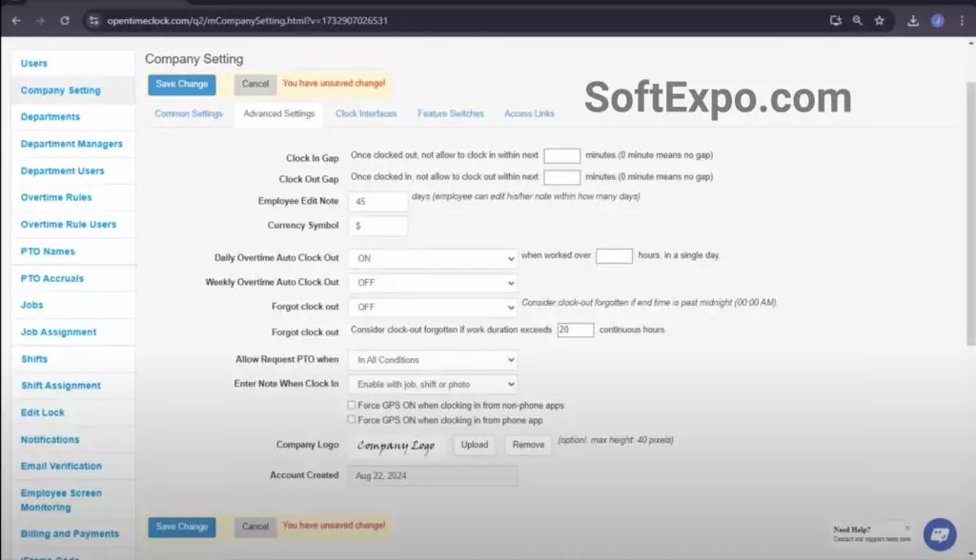Open Enter Note When Clock In dropdown
The height and width of the screenshot is (560, 976).
432,384
